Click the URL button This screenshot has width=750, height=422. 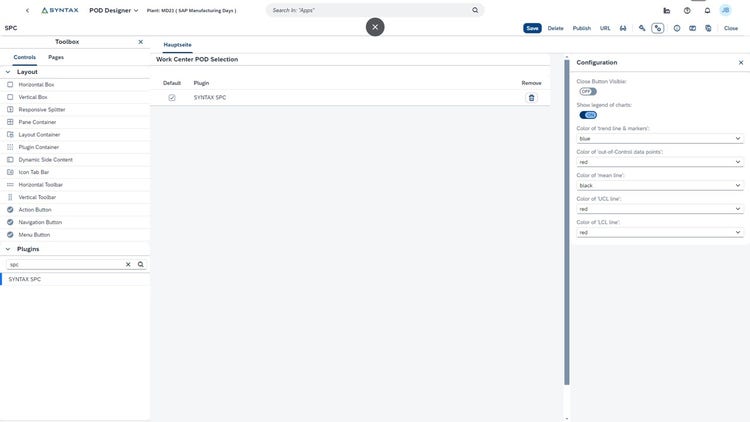[605, 28]
